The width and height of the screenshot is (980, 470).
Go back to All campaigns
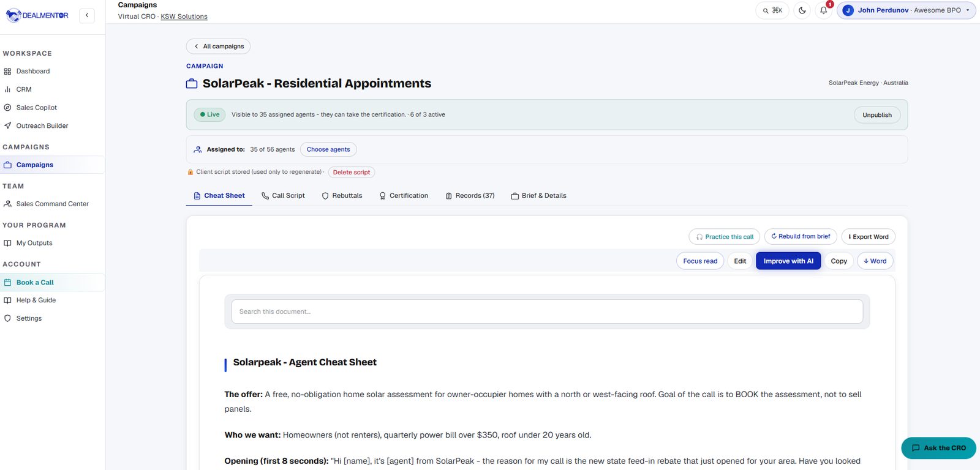218,47
